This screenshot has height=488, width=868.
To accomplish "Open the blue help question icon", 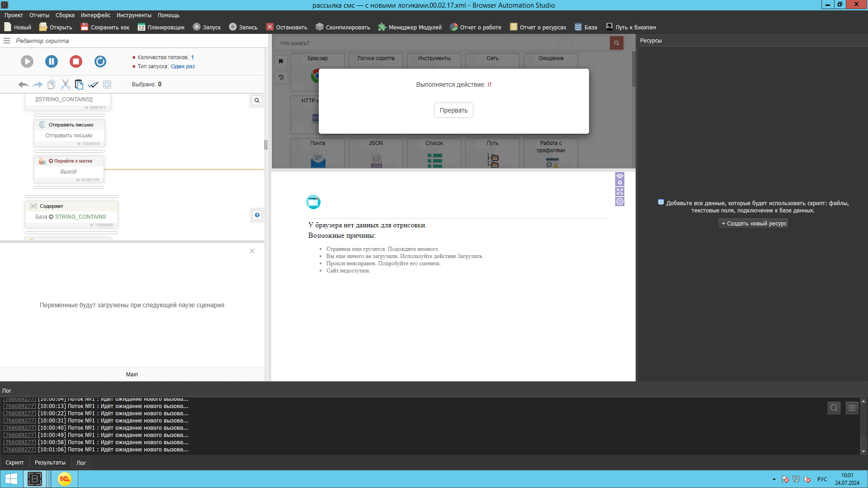I will click(x=257, y=215).
